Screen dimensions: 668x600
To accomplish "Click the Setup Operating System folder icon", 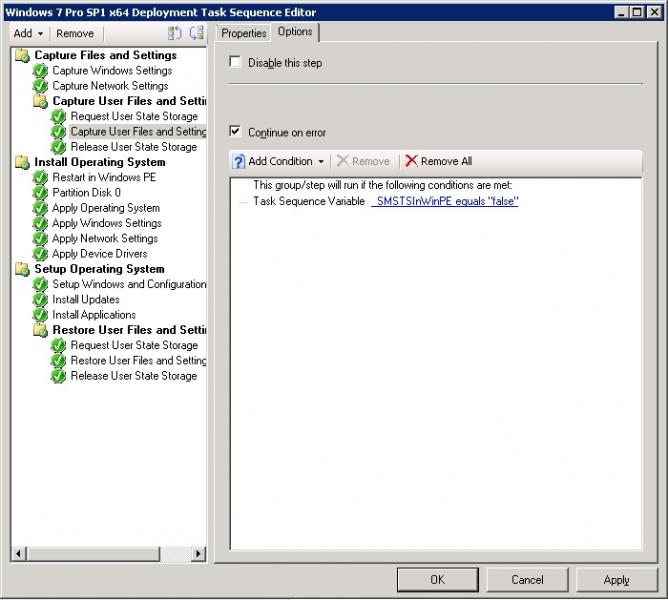I will (22, 269).
